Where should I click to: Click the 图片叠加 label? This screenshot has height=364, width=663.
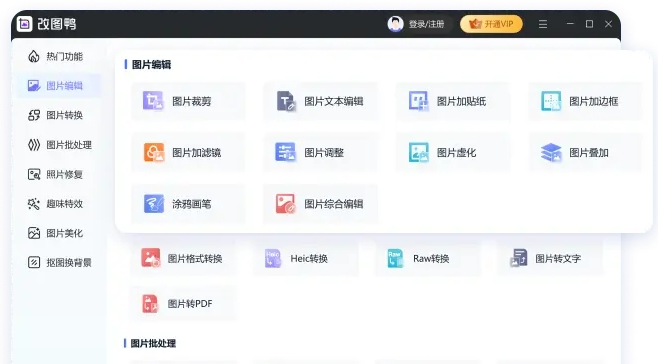589,153
